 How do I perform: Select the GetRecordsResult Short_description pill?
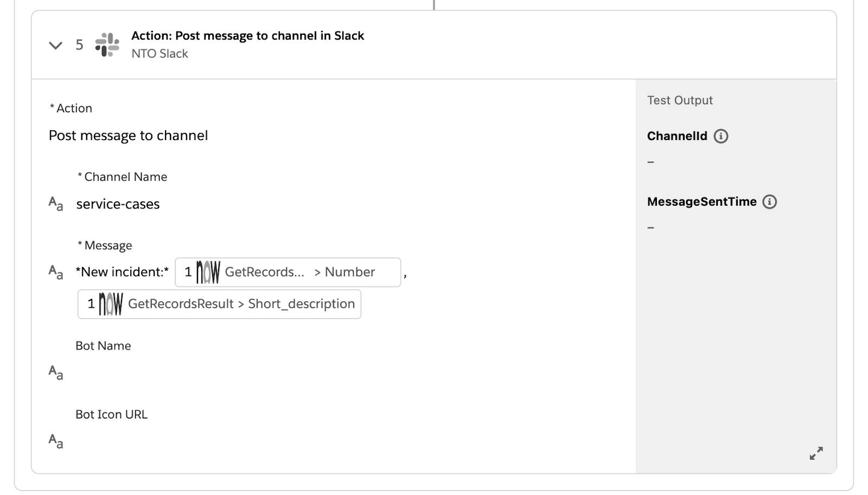pos(219,304)
